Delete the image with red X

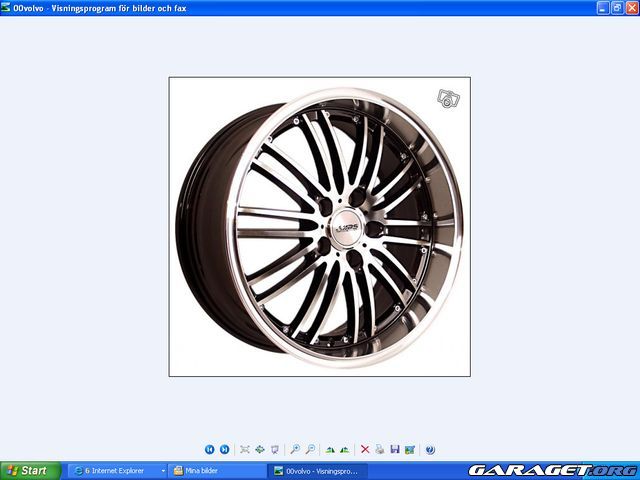365,449
